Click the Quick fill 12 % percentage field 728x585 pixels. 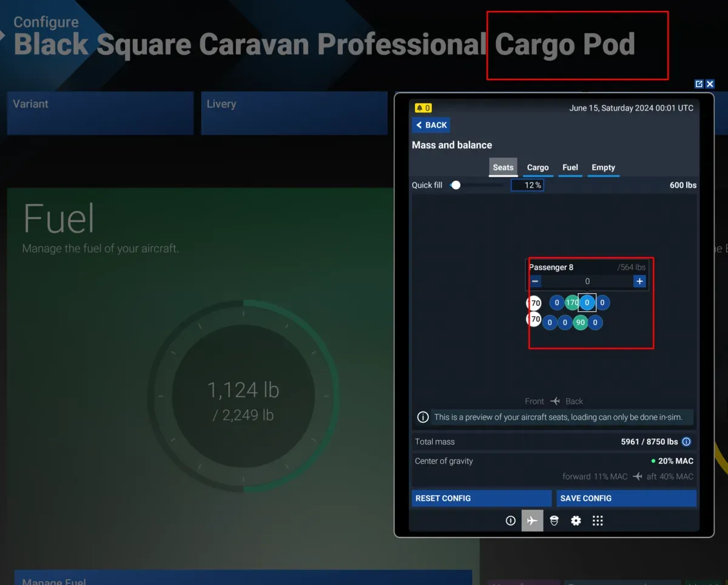pos(527,185)
